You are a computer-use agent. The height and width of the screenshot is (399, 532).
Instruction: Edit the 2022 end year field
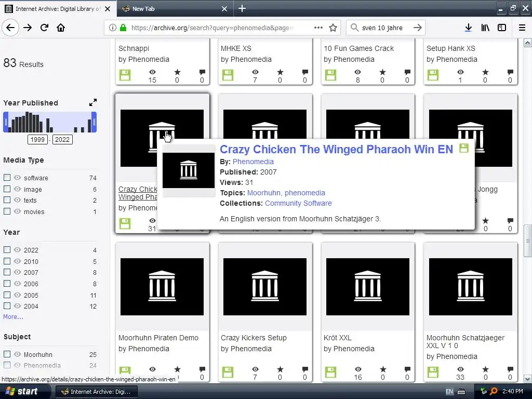point(62,139)
